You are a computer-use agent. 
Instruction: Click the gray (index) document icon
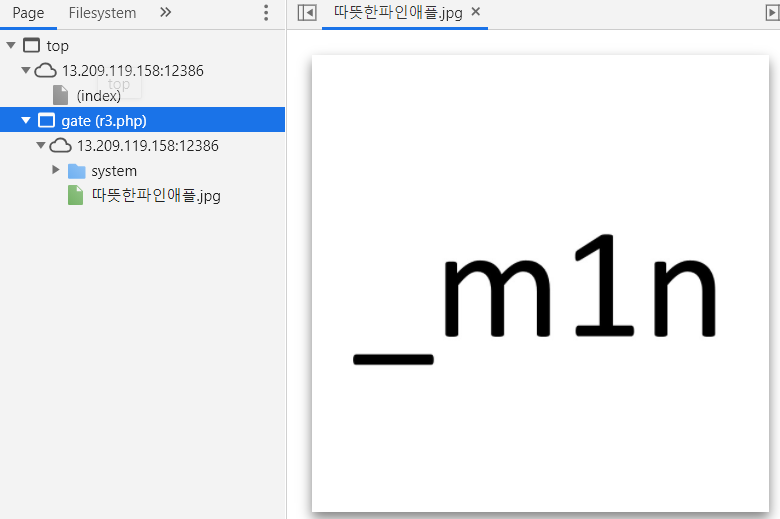point(60,95)
